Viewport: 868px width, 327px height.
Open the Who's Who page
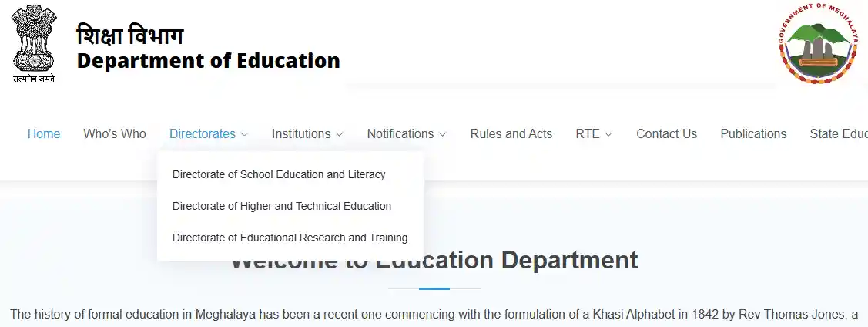click(115, 133)
